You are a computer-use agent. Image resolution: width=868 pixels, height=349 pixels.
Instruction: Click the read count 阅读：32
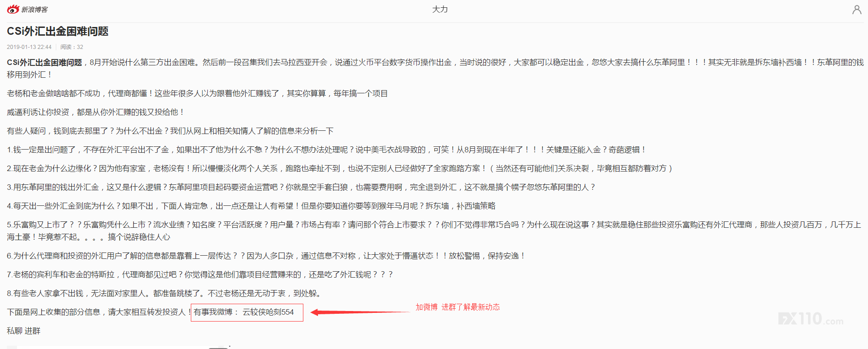pyautogui.click(x=72, y=47)
